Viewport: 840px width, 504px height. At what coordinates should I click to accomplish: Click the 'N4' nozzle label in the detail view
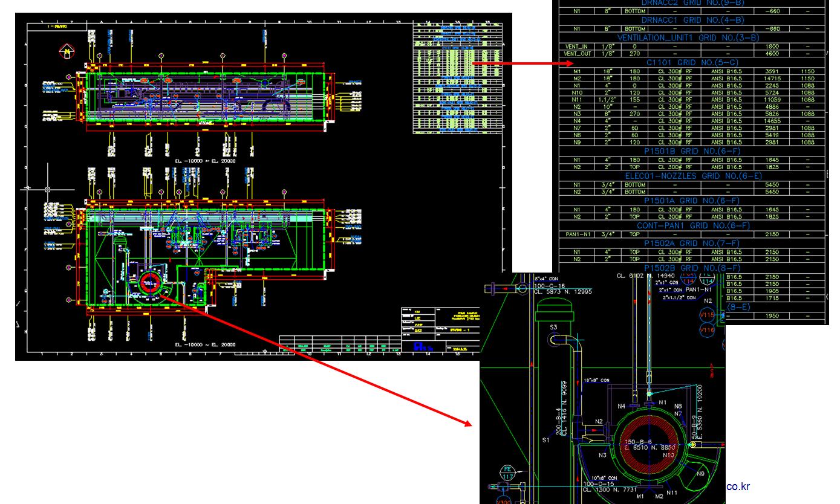tap(621, 406)
